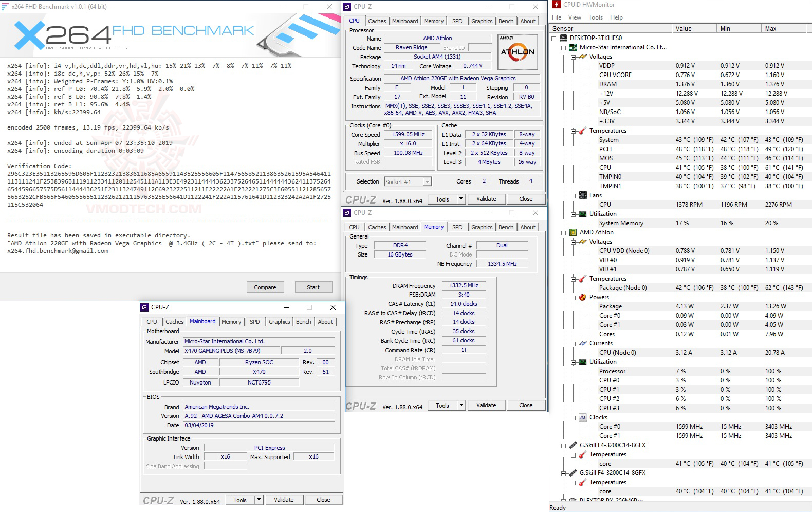The image size is (812, 512).
Task: Collapse the Temperatures node above Package (Node 0)
Action: pyautogui.click(x=574, y=279)
